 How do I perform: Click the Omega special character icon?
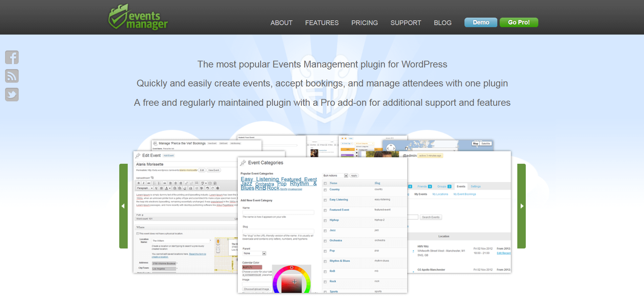pyautogui.click(x=191, y=188)
